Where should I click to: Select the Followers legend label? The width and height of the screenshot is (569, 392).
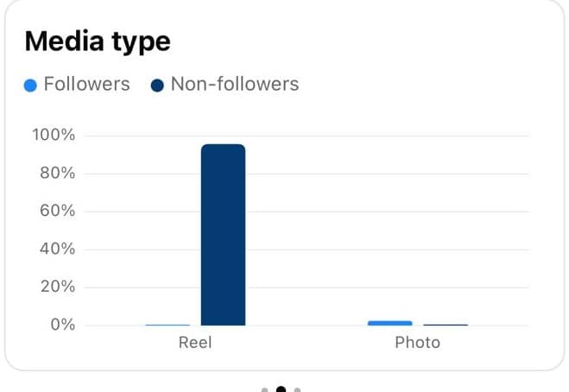[86, 84]
